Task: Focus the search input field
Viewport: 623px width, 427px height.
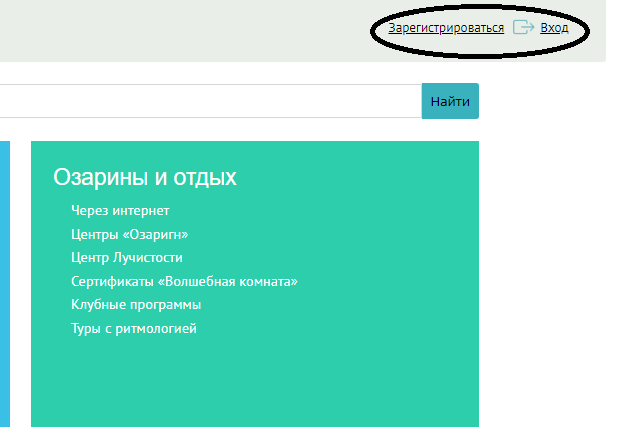Action: coord(211,101)
